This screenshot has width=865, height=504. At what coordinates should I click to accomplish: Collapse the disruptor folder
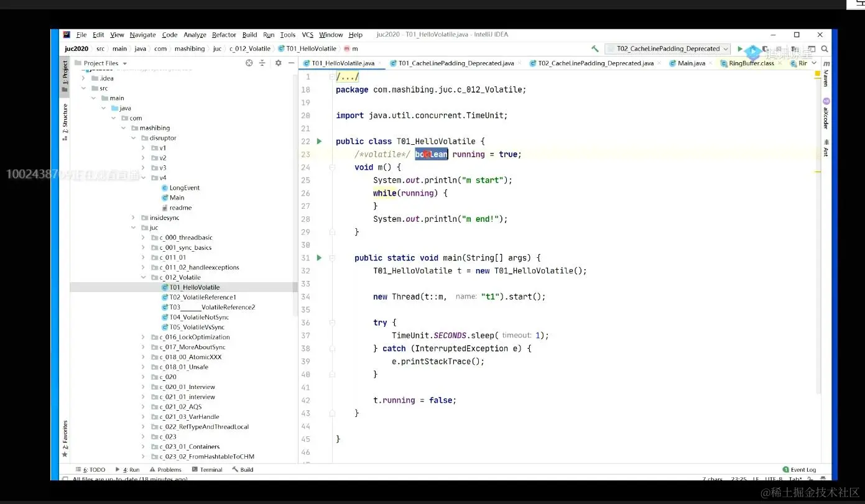133,138
